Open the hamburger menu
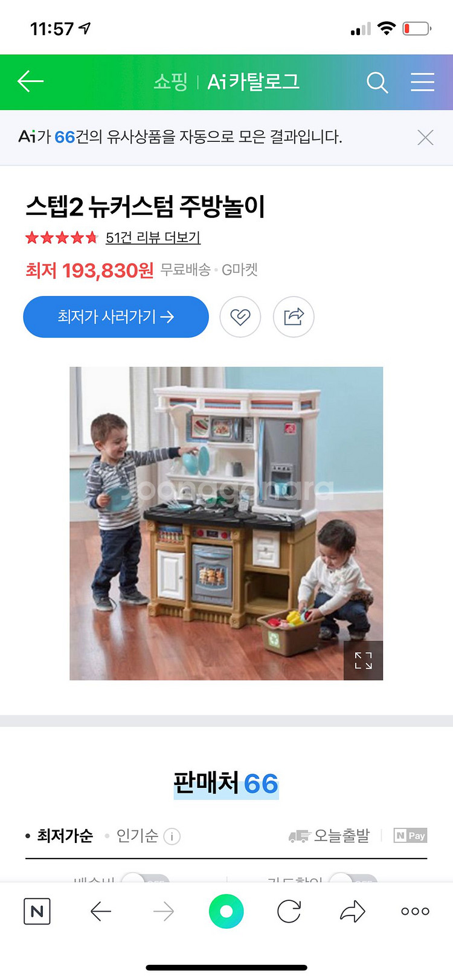 pyautogui.click(x=422, y=82)
